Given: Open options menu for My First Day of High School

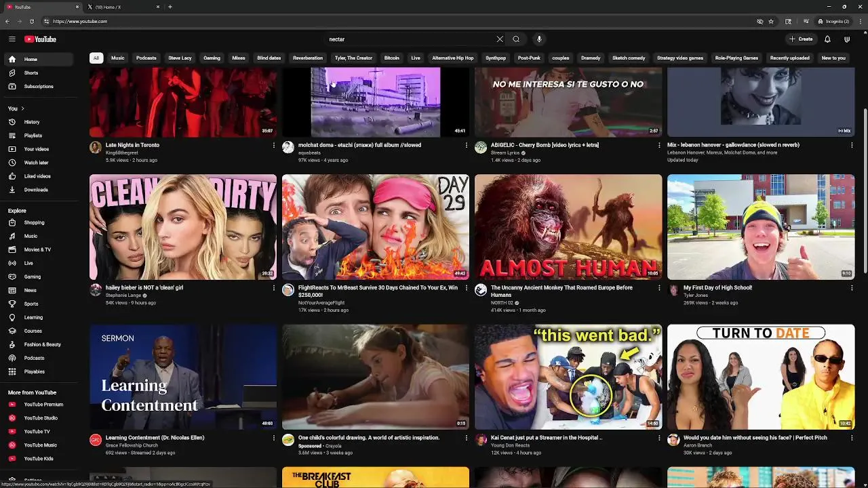Looking at the screenshot, I should [x=851, y=288].
